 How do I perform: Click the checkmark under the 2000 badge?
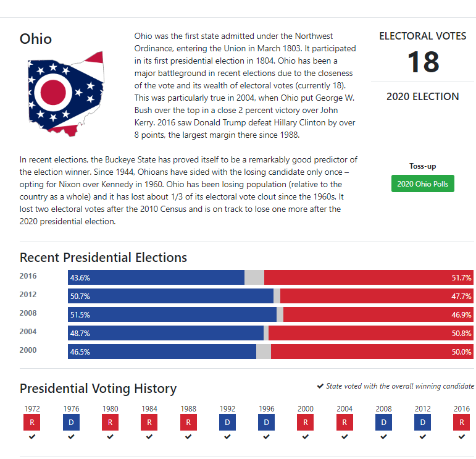306,437
